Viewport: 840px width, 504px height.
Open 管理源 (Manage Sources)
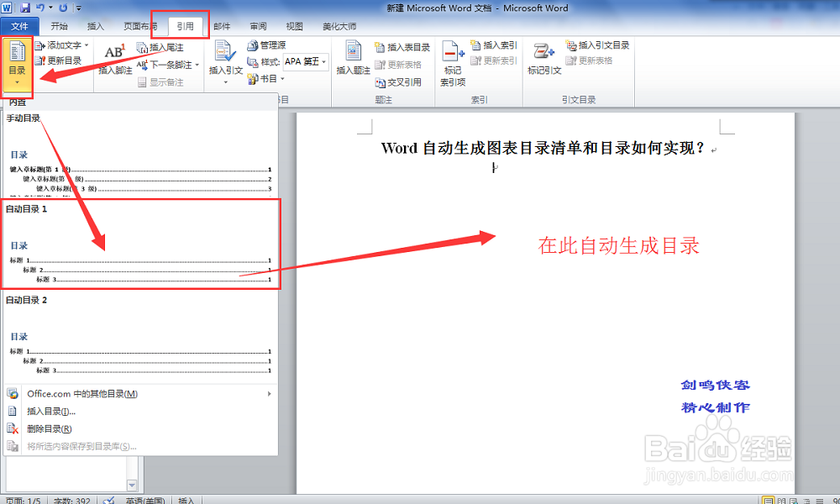click(x=266, y=45)
